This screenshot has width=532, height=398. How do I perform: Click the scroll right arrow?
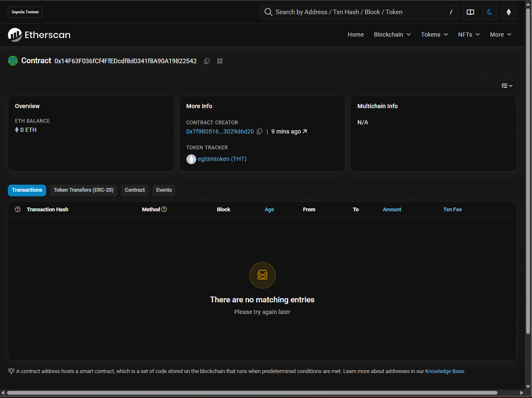click(521, 393)
